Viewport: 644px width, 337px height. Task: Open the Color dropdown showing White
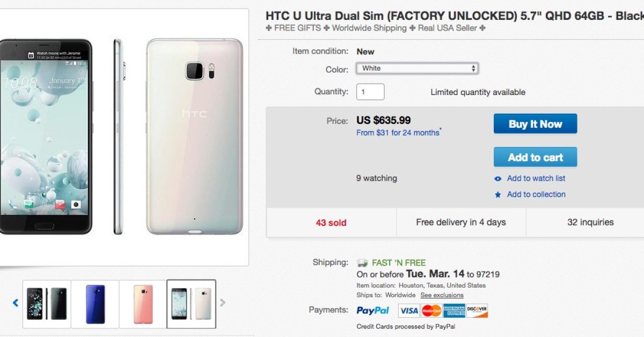click(x=417, y=68)
